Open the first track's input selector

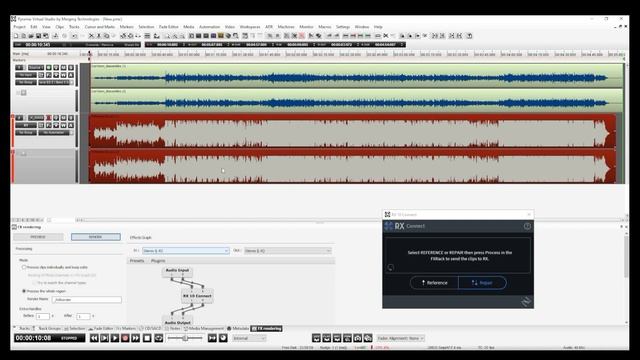coord(26,75)
